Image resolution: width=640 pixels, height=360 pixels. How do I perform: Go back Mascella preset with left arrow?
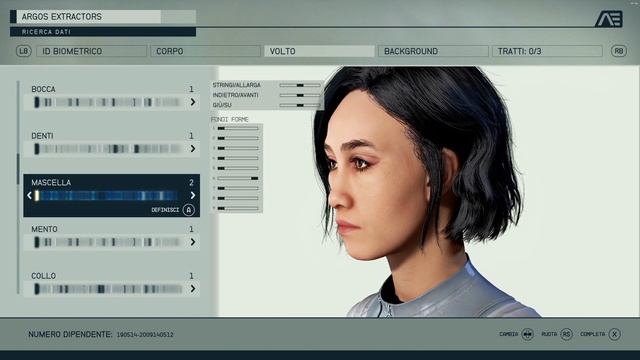(29, 196)
